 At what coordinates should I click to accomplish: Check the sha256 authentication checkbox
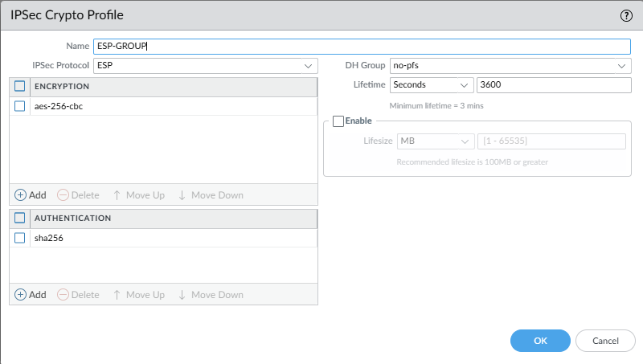[x=20, y=238]
